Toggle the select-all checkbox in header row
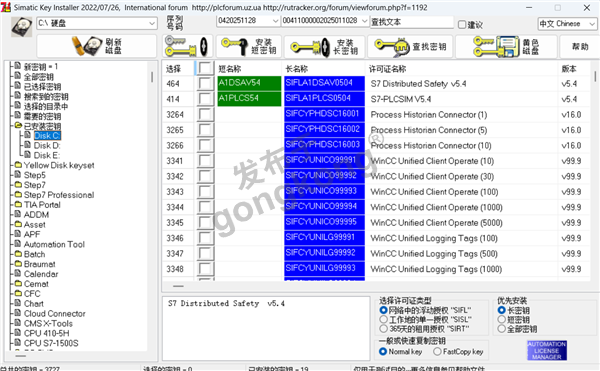This screenshot has width=600, height=371. 205,68
